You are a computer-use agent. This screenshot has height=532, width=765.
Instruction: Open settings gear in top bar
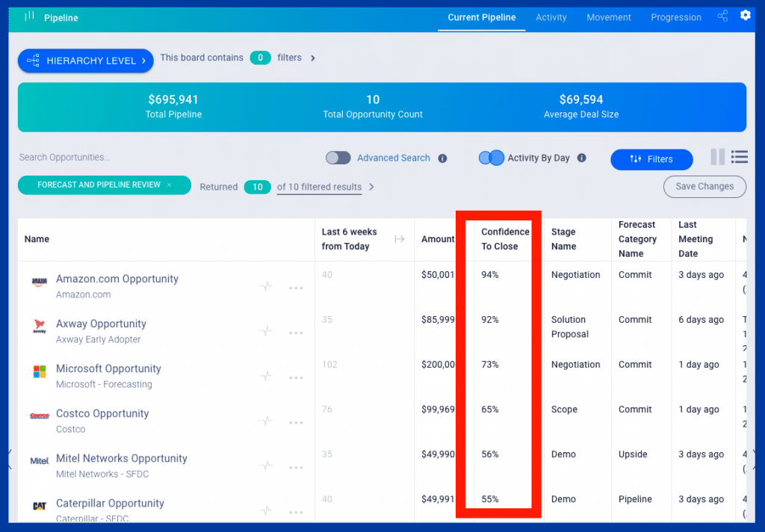click(745, 16)
